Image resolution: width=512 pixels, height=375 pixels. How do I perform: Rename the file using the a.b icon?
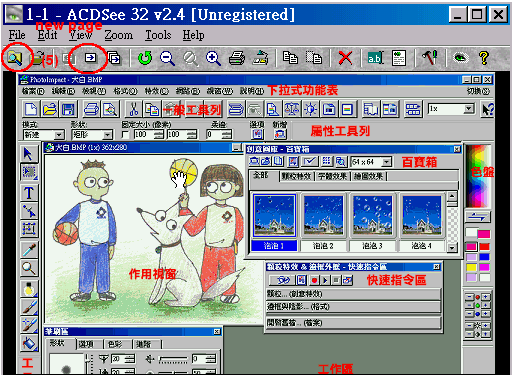coord(376,58)
